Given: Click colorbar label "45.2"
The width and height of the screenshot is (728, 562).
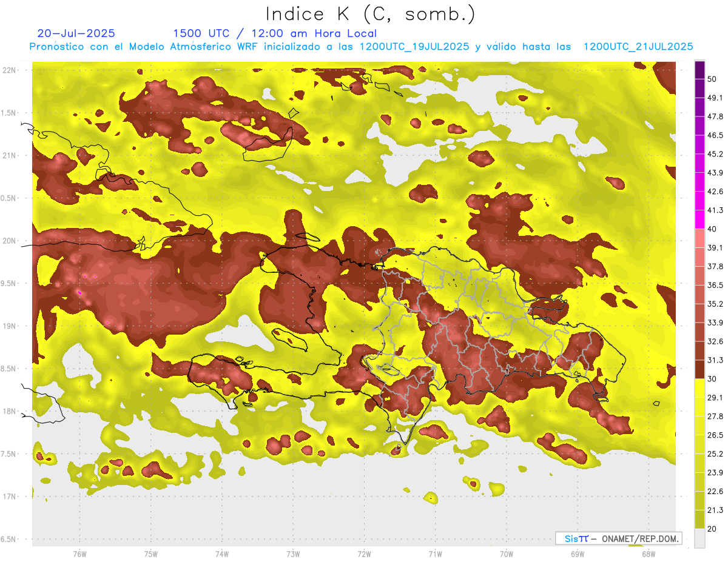Looking at the screenshot, I should (x=715, y=154).
